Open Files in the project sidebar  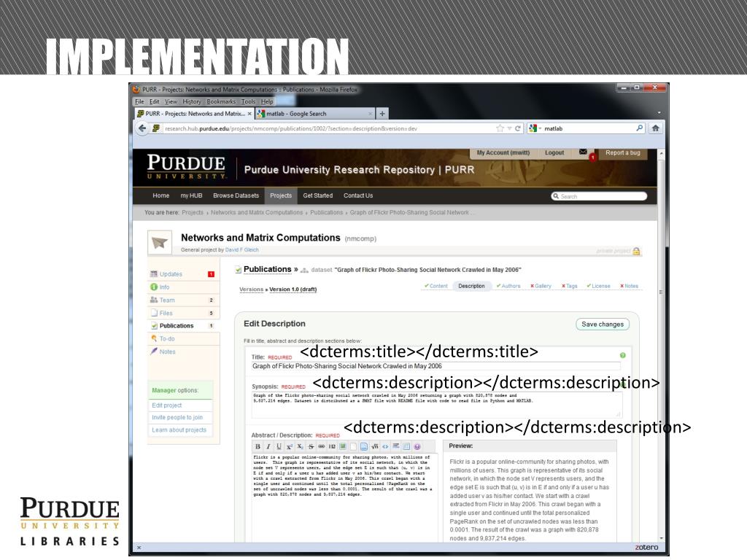(x=183, y=314)
